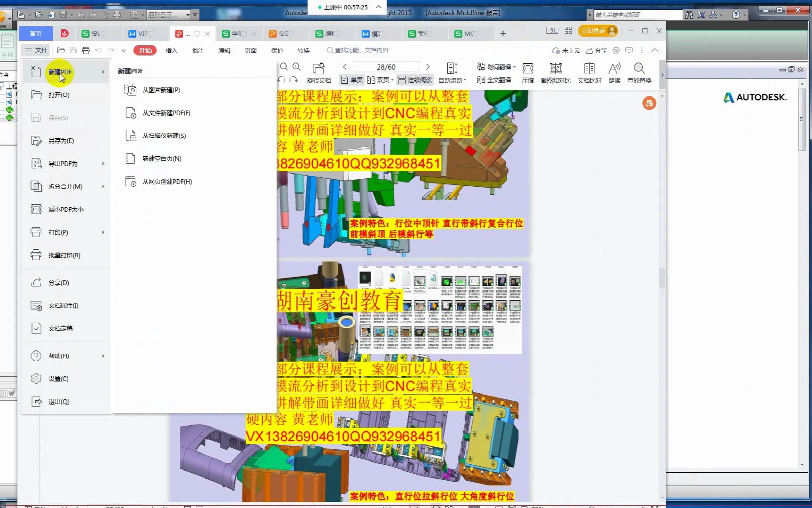Click the open folder icon in quick toolbar
The image size is (812, 508).
61,50
